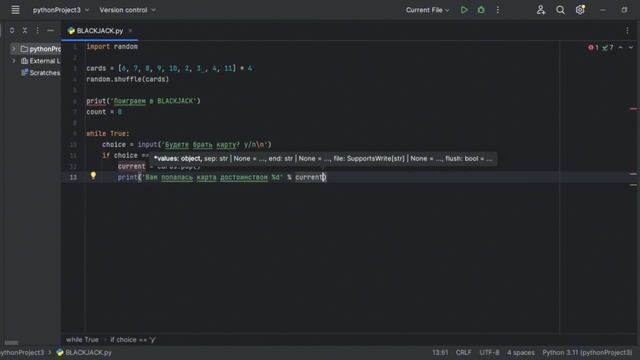The width and height of the screenshot is (640, 360).
Task: Switch to the BLACKJACK.py editor tab
Action: coord(100,31)
